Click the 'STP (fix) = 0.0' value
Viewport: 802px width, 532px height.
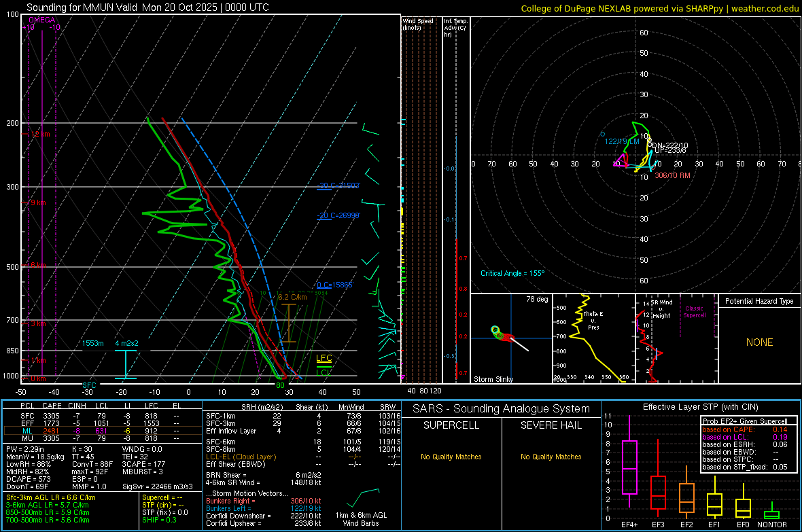pos(165,512)
